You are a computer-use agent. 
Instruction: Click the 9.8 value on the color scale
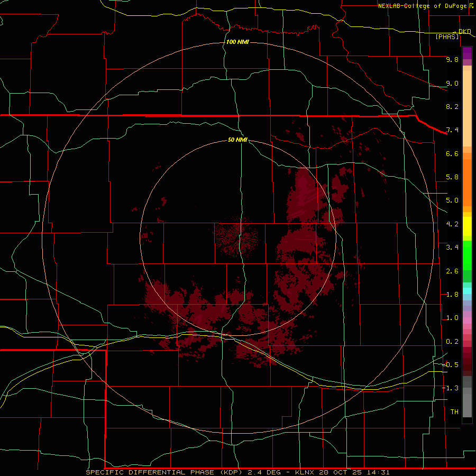[452, 59]
